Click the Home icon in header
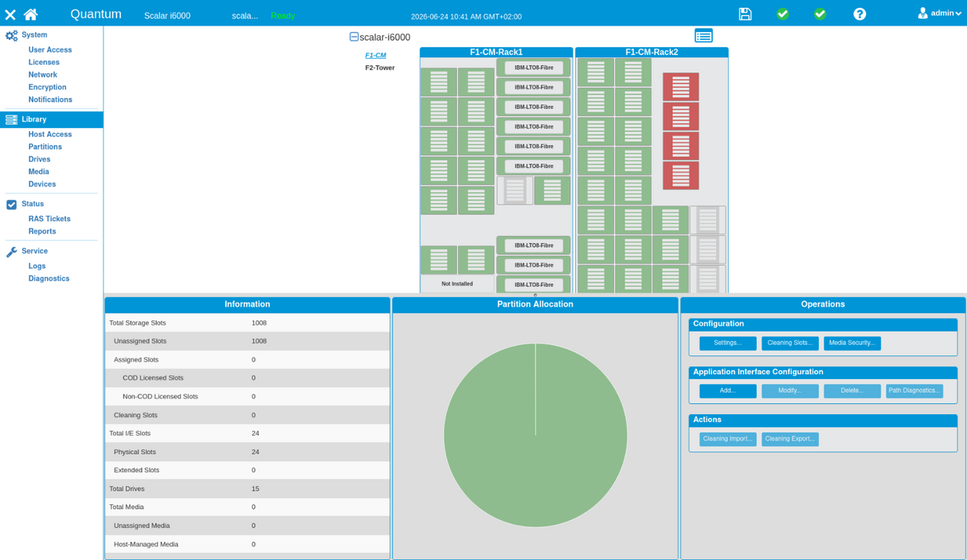 pyautogui.click(x=30, y=14)
